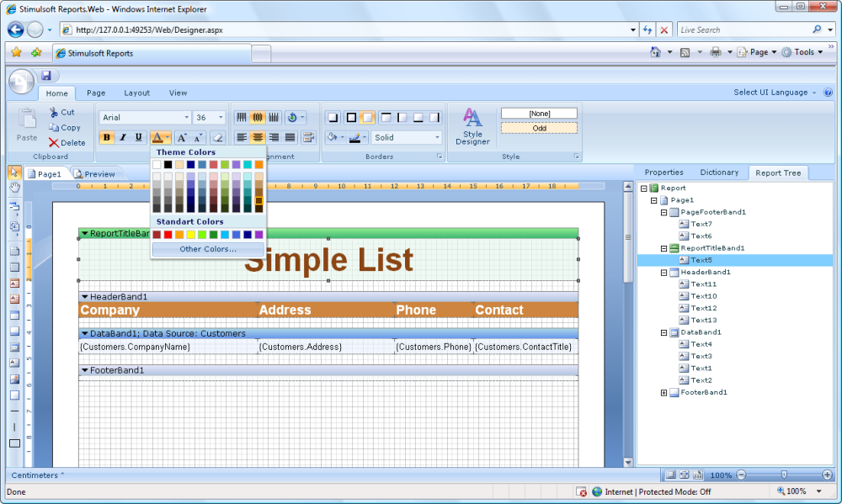Click the zoom in plus button
The image size is (842, 504).
[827, 475]
